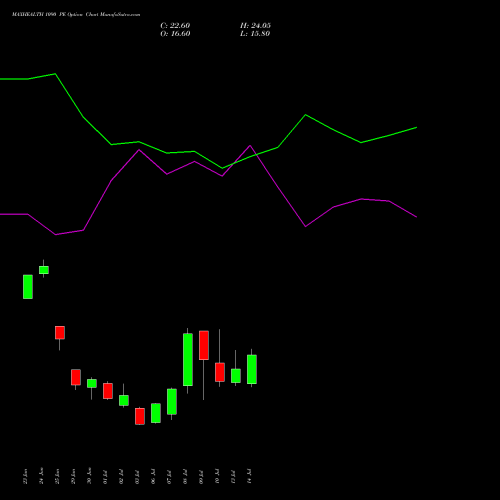Click the open price O: 16.60
The image size is (500, 500).
[175, 34]
